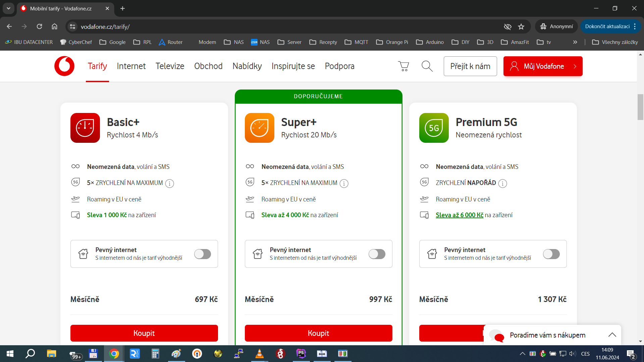
Task: Enable Pevný internet for Super+
Action: (377, 254)
